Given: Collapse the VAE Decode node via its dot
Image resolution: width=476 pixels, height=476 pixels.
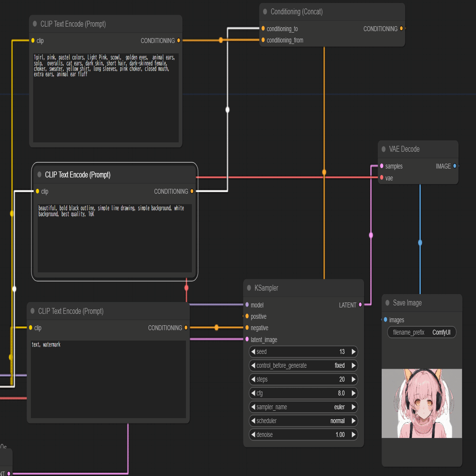Looking at the screenshot, I should coord(384,149).
